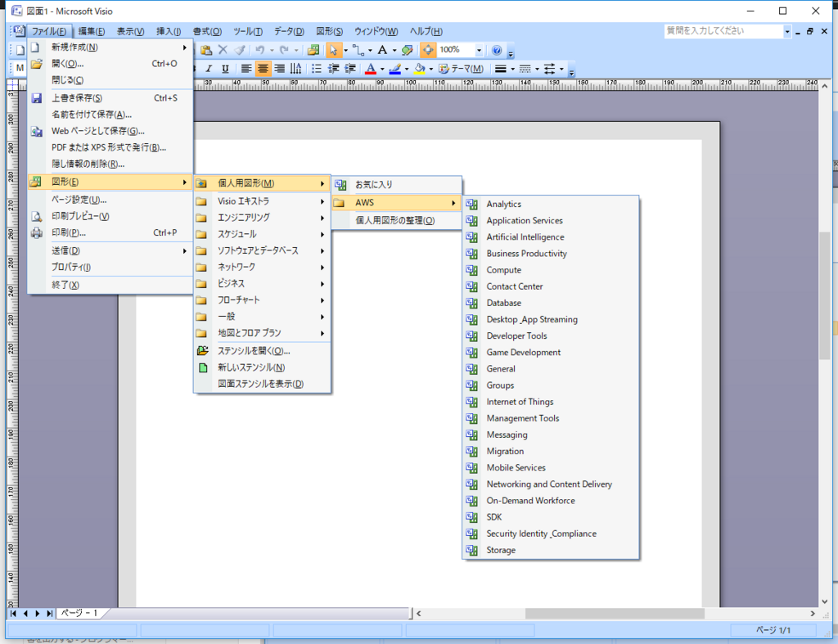Click the Bulleted list icon
This screenshot has width=838, height=644.
pos(317,69)
